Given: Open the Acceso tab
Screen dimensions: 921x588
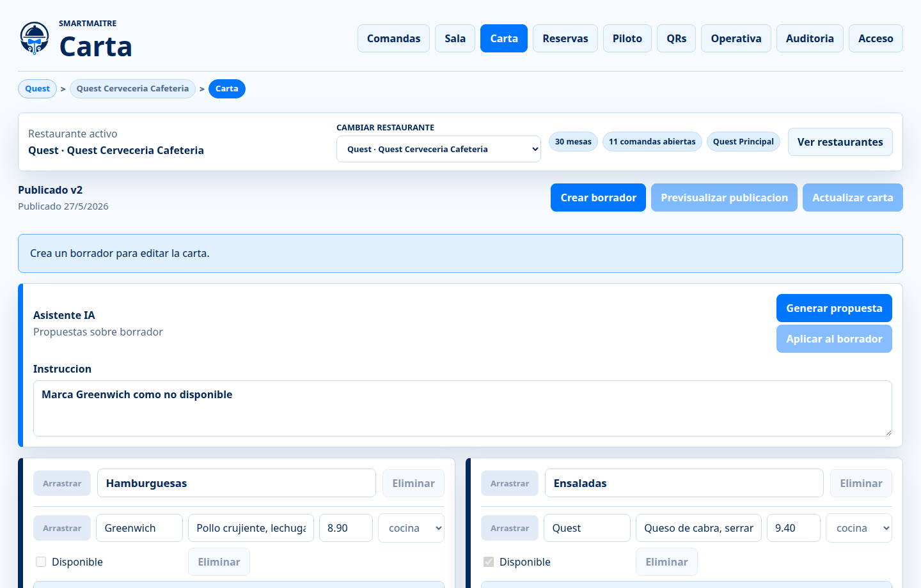Looking at the screenshot, I should click(876, 38).
